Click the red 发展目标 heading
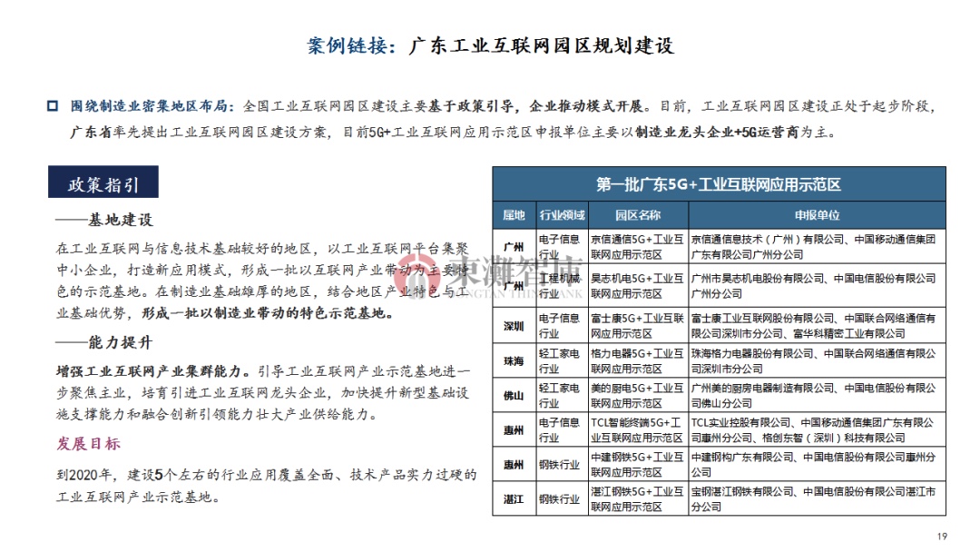Viewport: 980px width, 552px height. click(x=89, y=444)
